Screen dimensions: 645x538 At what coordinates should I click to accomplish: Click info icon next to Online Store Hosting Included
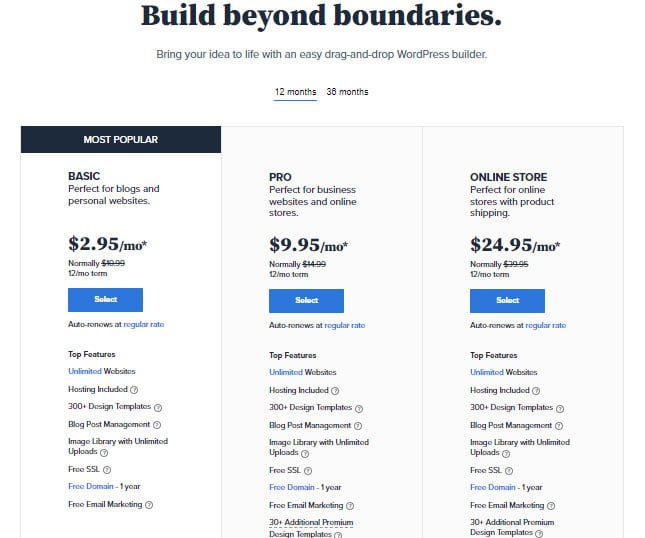coord(536,391)
